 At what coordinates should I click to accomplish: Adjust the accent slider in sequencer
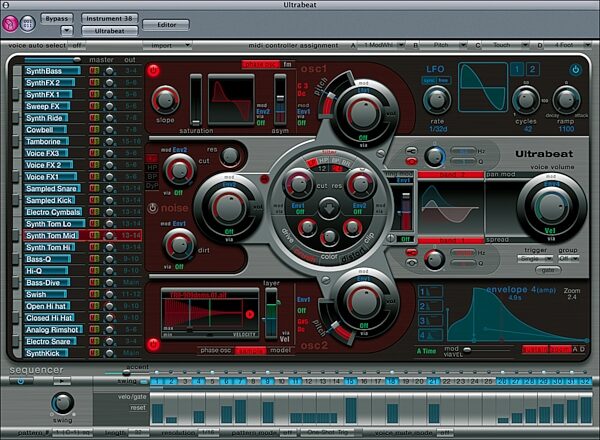(x=126, y=372)
